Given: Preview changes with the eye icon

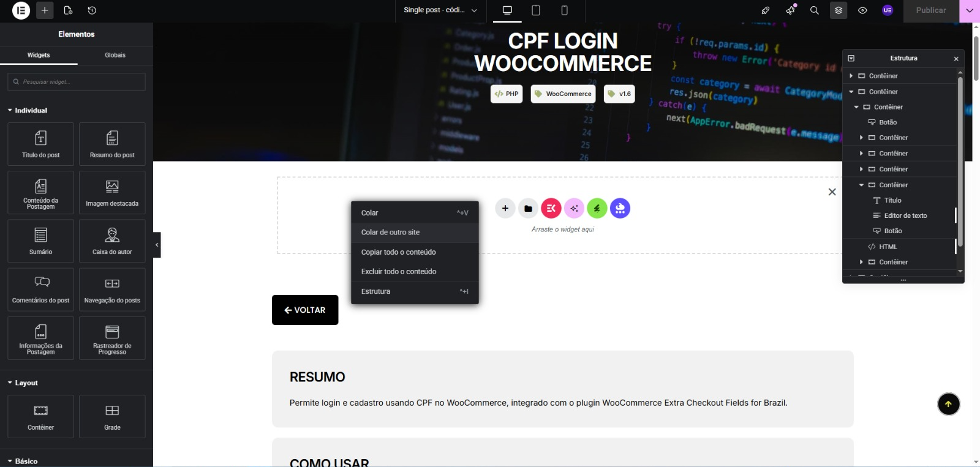Looking at the screenshot, I should (862, 10).
